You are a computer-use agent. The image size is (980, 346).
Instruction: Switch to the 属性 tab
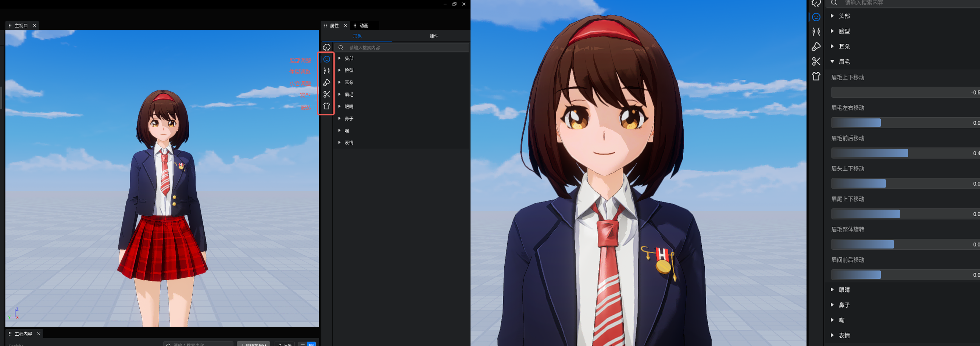(x=335, y=25)
